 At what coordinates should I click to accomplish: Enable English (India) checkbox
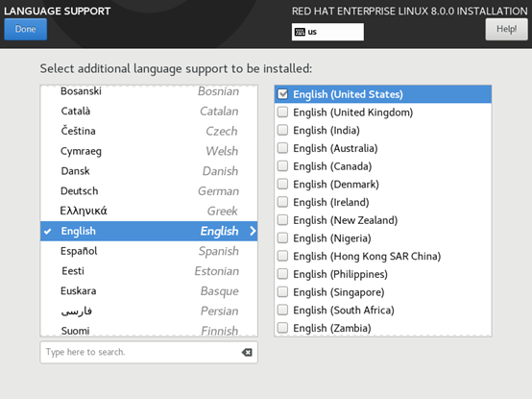click(x=282, y=130)
